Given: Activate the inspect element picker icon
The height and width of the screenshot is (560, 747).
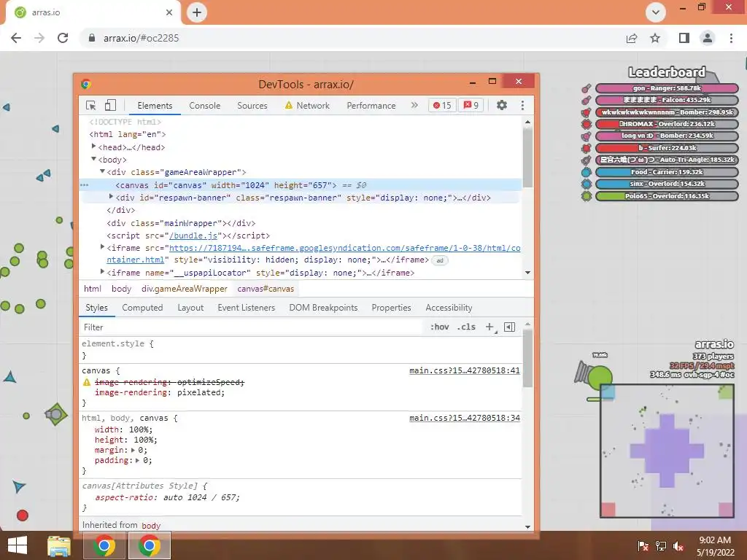Looking at the screenshot, I should [91, 105].
